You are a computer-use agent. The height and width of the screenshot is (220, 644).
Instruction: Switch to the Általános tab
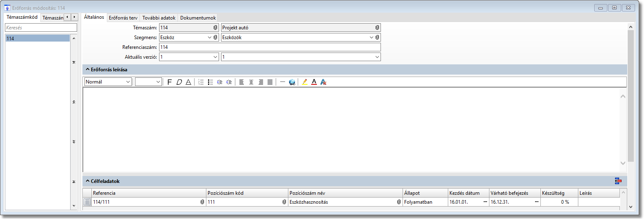click(94, 17)
